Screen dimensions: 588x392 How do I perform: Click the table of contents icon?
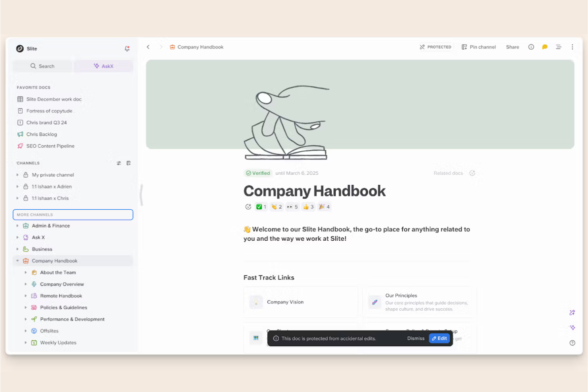click(x=559, y=47)
